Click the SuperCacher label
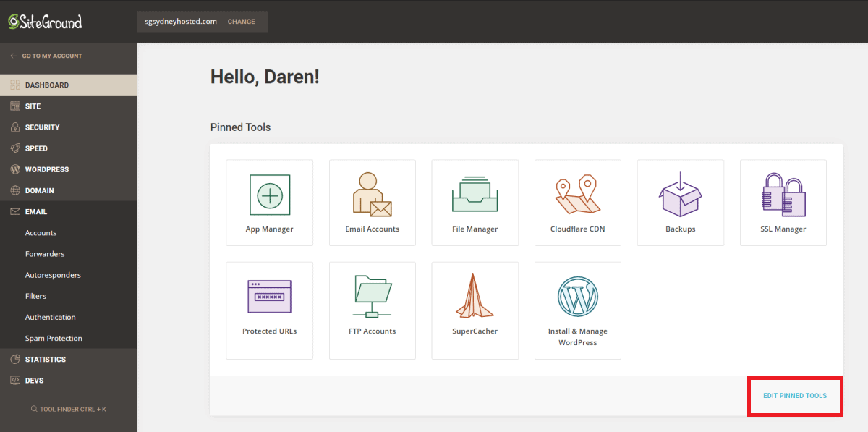Viewport: 868px width, 432px height. (475, 331)
